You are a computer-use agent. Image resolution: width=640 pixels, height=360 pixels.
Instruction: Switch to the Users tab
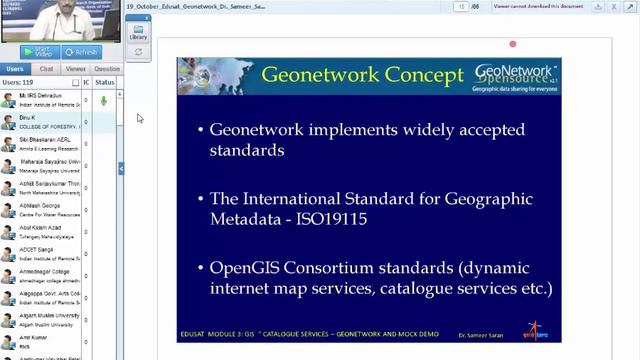pos(15,69)
